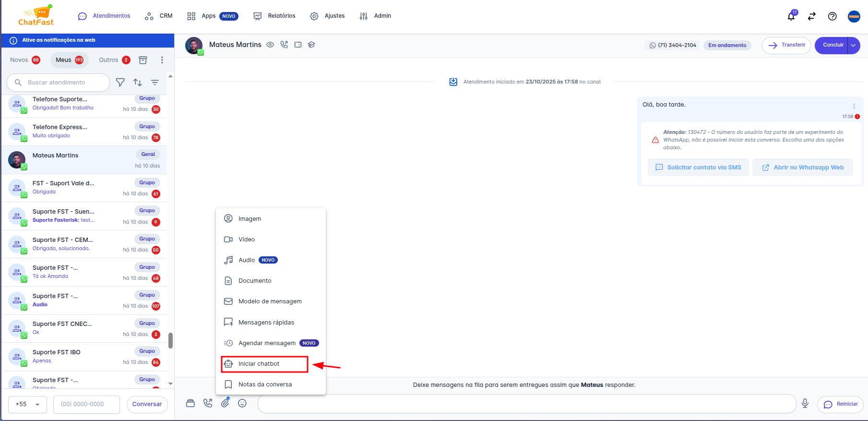
Task: Click the conversation list scrollbar thumb
Action: (170, 340)
